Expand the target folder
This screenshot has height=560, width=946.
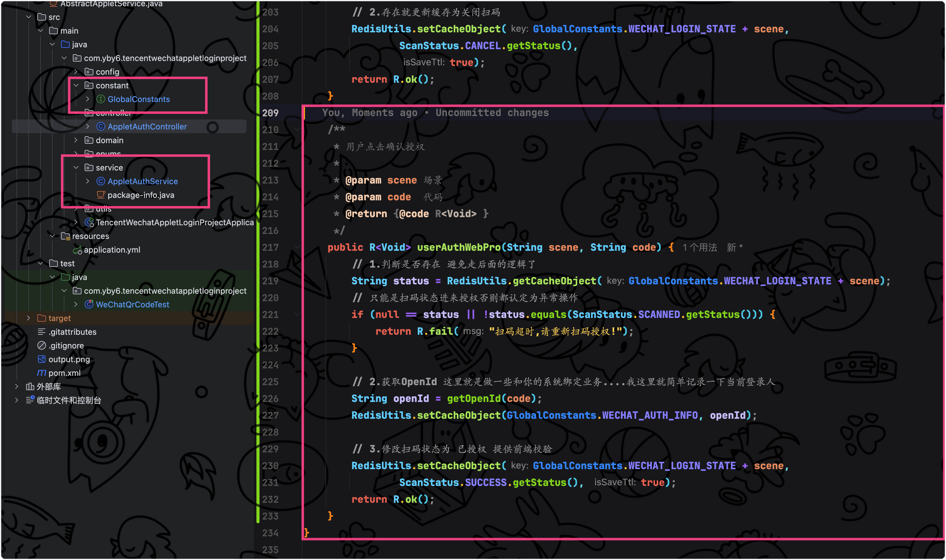[x=28, y=318]
